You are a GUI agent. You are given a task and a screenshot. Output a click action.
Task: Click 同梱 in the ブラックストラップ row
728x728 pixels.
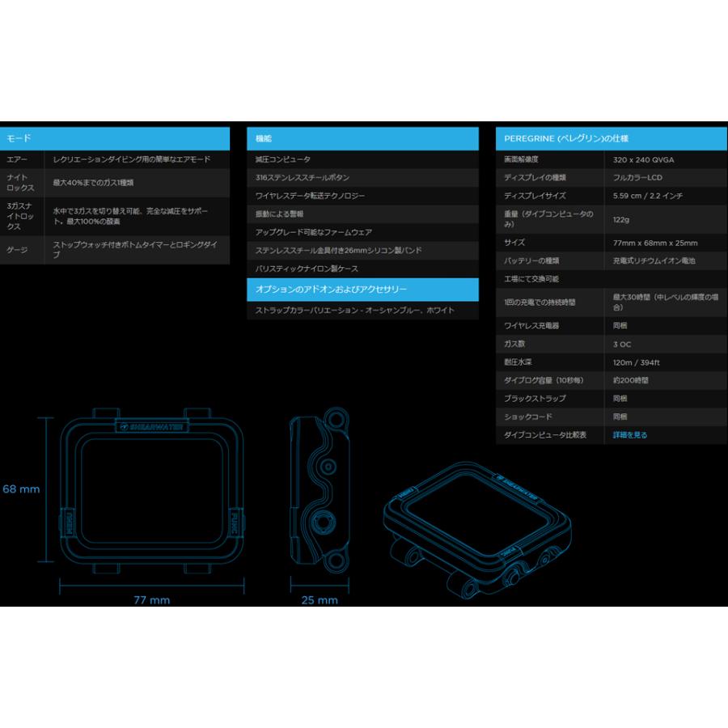pyautogui.click(x=620, y=398)
